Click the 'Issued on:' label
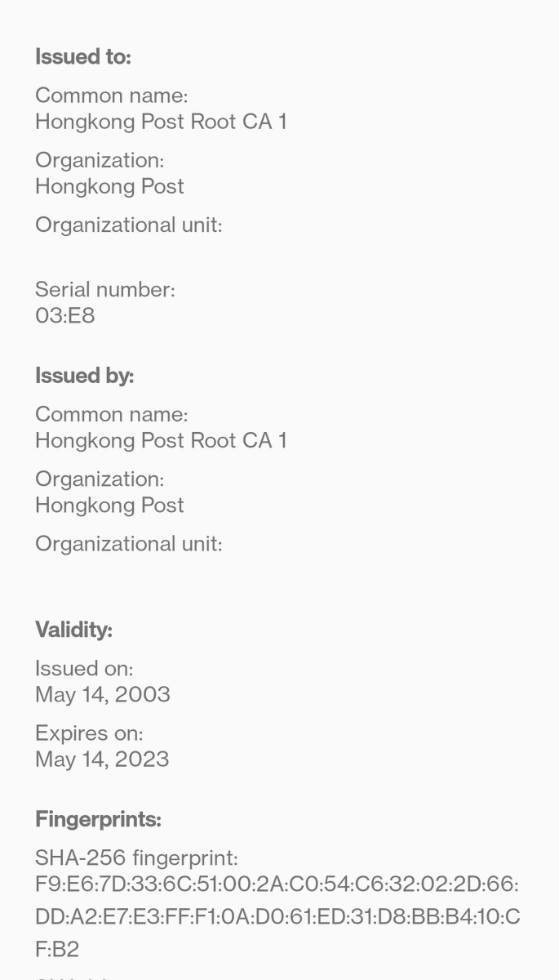Viewport: 559px width, 980px height. pyautogui.click(x=84, y=668)
